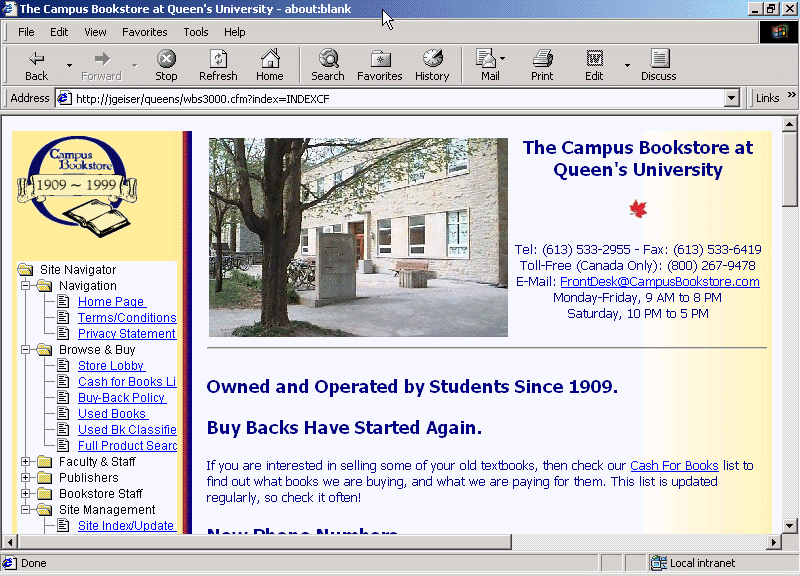Open the Discuss toolbar button
This screenshot has width=800, height=576.
(659, 66)
